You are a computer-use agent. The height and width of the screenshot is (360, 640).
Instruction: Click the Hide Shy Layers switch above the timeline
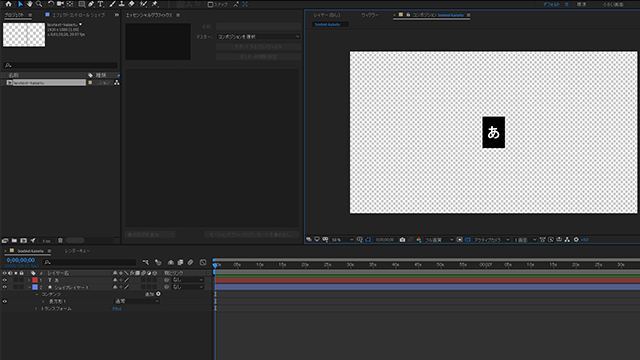coord(171,262)
